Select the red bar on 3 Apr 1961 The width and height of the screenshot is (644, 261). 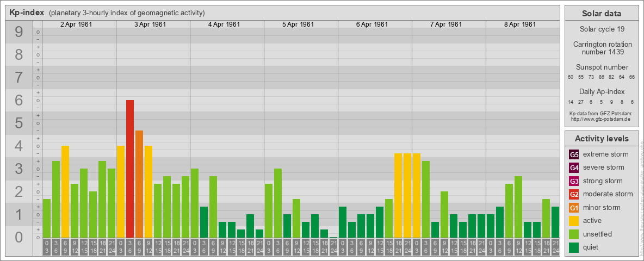[130, 169]
